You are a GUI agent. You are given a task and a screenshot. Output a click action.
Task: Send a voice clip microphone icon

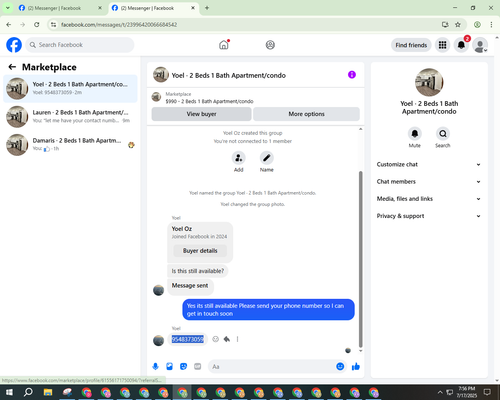click(x=155, y=367)
